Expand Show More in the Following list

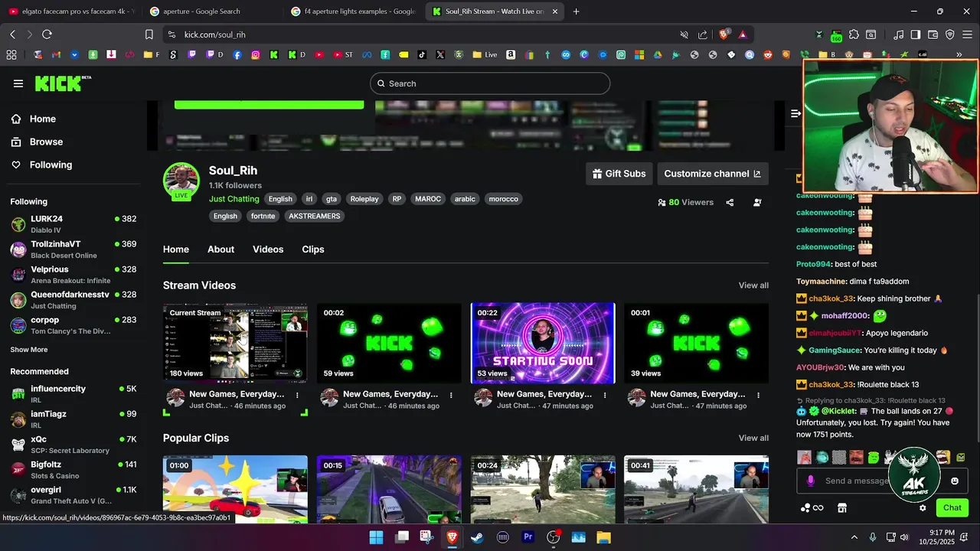coord(29,350)
